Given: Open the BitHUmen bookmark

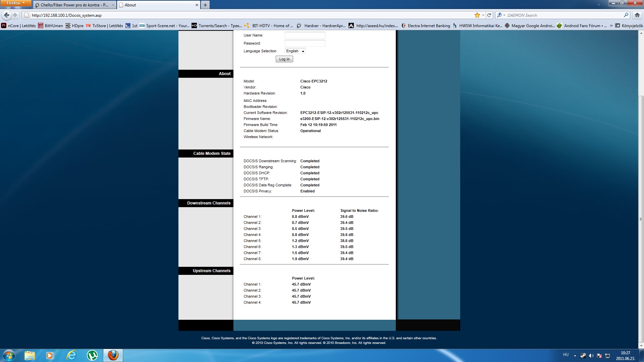Looking at the screenshot, I should (50, 25).
